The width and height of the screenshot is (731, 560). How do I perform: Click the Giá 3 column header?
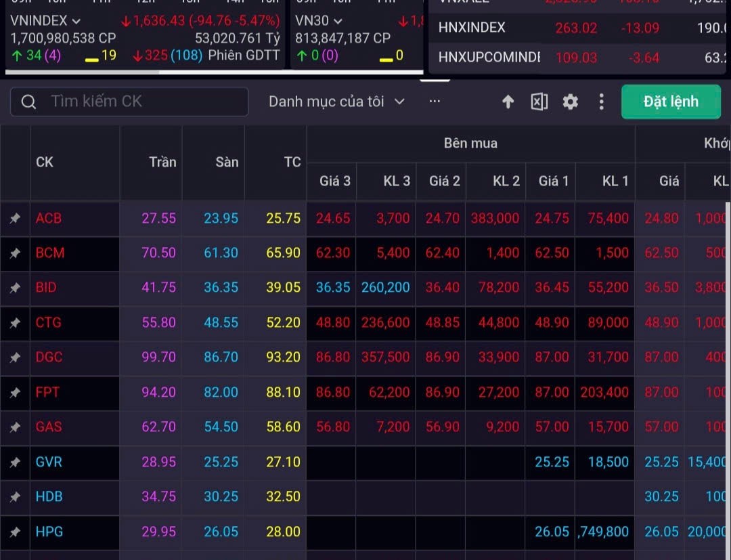click(x=335, y=181)
